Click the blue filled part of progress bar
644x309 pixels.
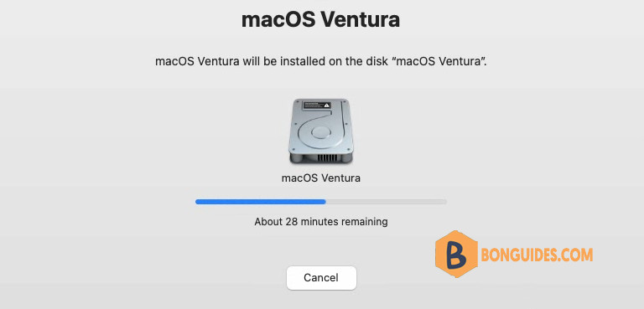[261, 202]
